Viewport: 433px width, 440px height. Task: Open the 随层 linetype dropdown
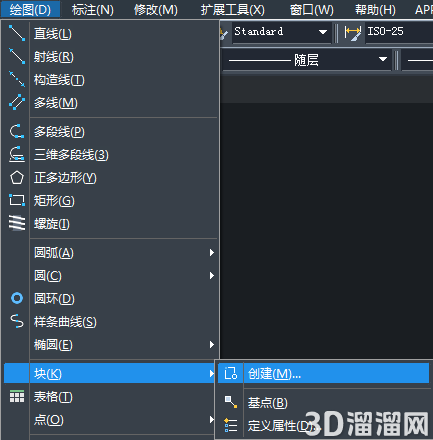[383, 59]
